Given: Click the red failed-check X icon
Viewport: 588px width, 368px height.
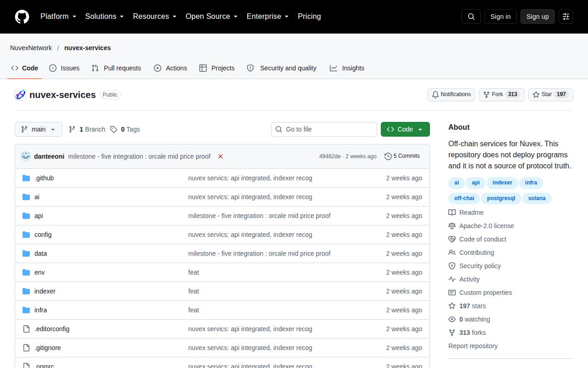Looking at the screenshot, I should (220, 156).
